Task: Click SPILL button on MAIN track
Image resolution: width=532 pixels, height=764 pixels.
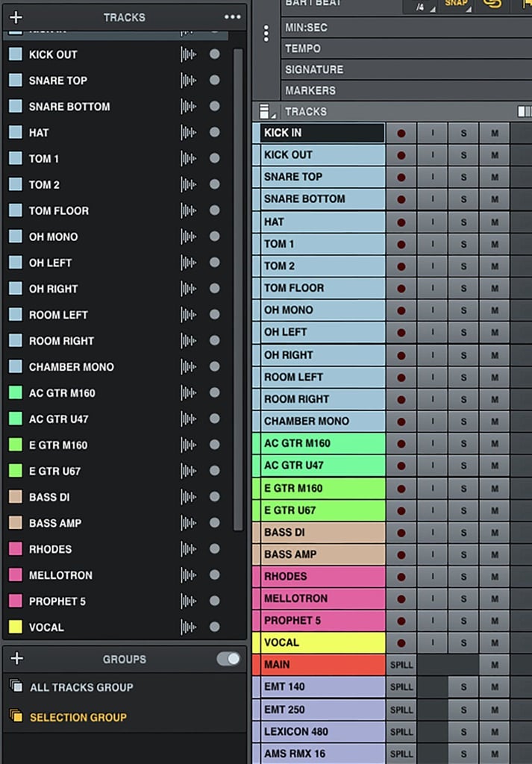Action: pos(401,665)
